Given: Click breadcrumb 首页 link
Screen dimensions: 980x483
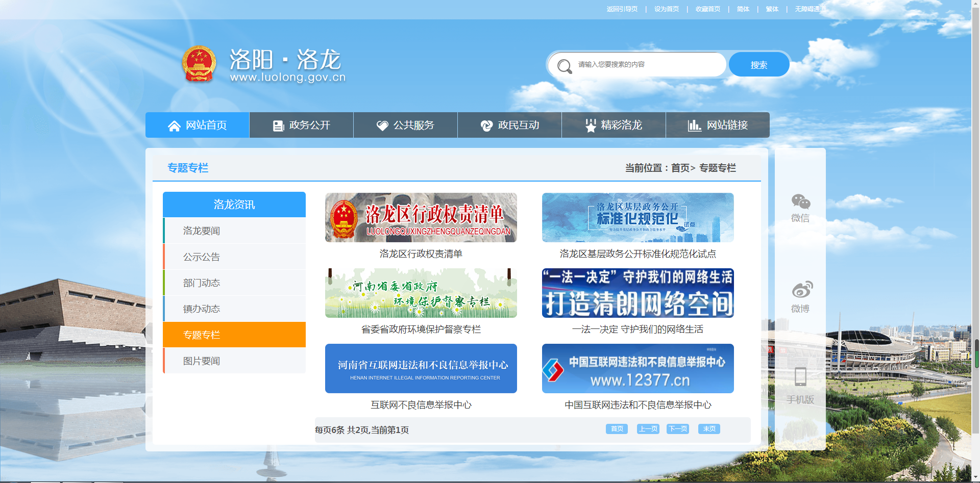Looking at the screenshot, I should (680, 168).
